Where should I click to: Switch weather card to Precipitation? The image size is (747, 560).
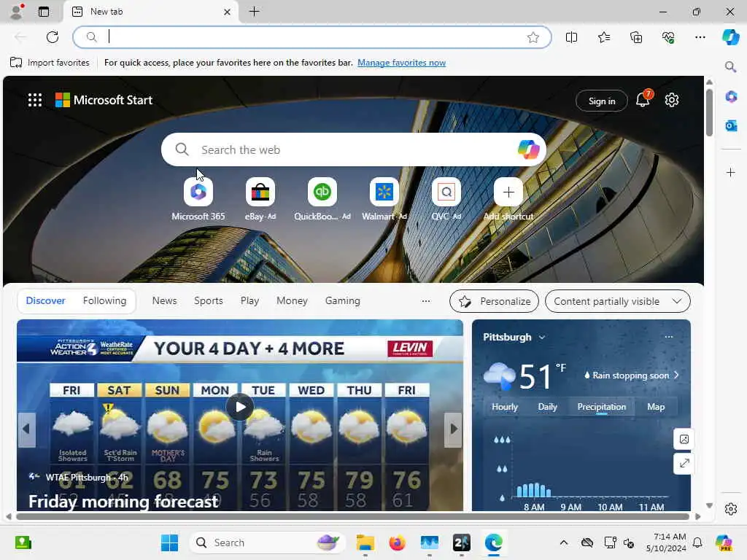click(602, 407)
